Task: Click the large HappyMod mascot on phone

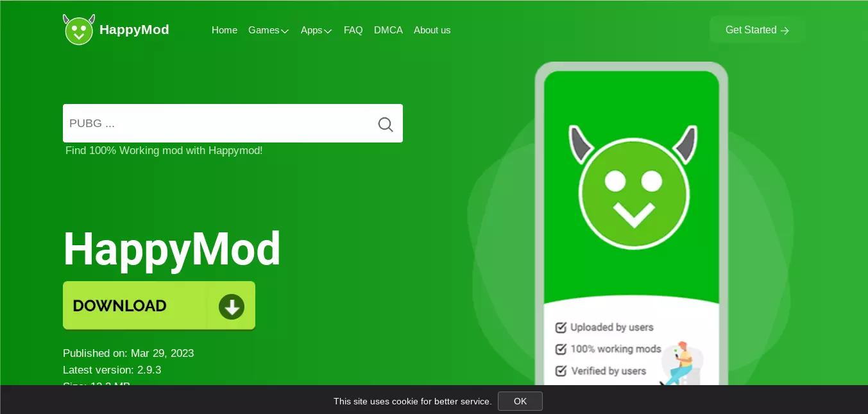Action: click(x=633, y=187)
